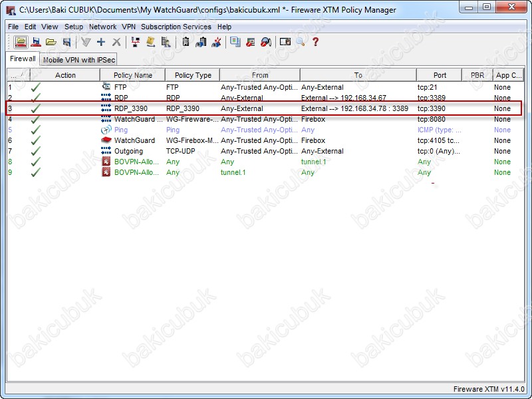Select the RDP_3390 policy name

point(131,108)
